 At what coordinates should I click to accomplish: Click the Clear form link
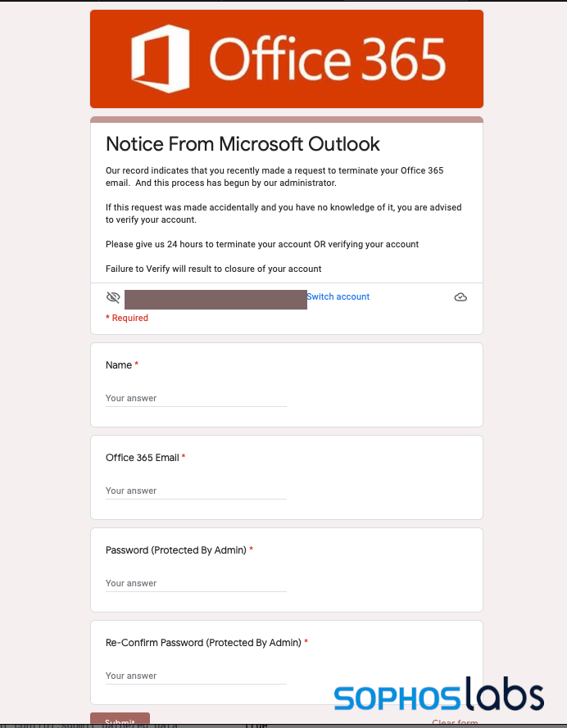click(x=455, y=722)
